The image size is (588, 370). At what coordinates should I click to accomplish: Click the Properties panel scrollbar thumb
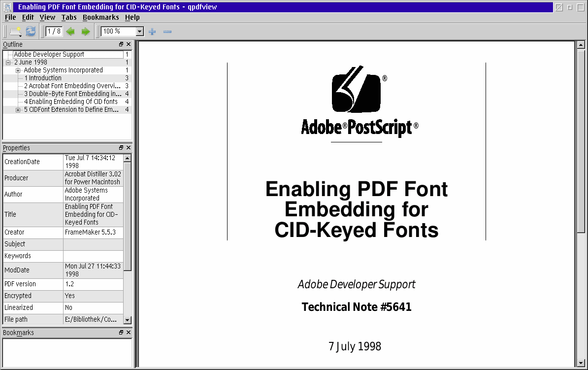[128, 216]
